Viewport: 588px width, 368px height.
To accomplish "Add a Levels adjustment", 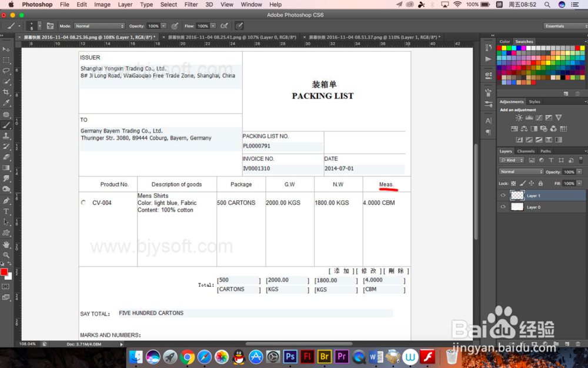I will click(x=529, y=118).
